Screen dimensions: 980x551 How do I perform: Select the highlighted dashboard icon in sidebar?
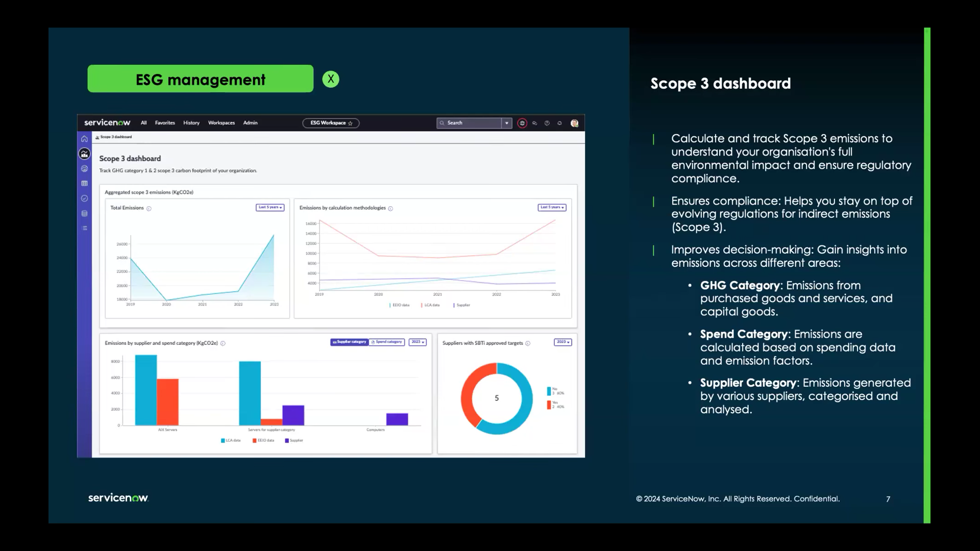(84, 154)
